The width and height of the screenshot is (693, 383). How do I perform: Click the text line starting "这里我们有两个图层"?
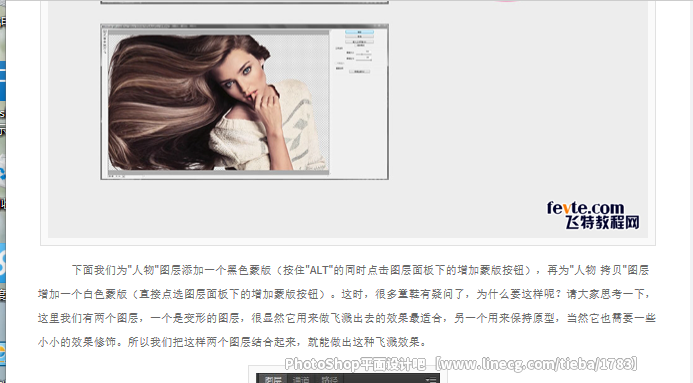[346, 318]
